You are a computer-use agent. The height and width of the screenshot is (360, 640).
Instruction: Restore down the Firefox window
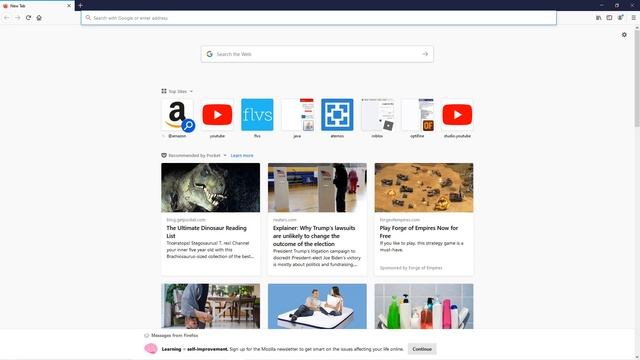point(617,5)
